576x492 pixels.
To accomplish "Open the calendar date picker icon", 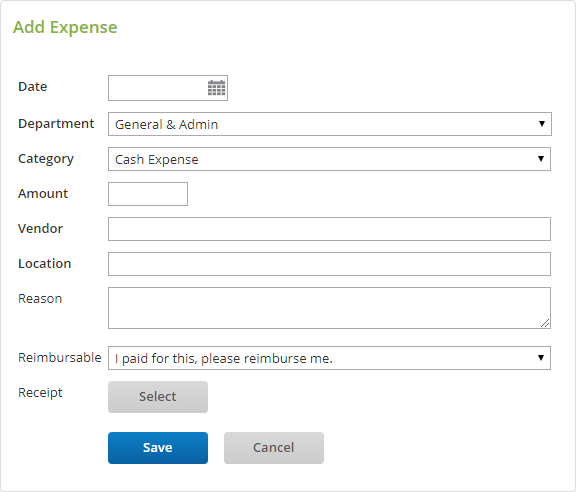I will [x=216, y=88].
